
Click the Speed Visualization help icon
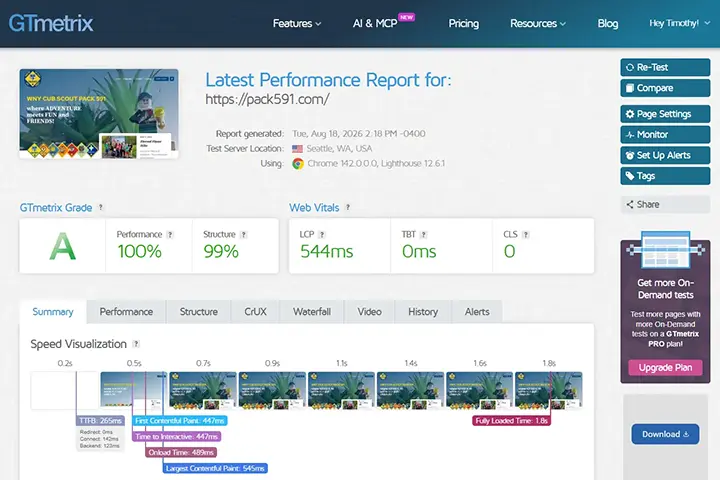tap(136, 344)
